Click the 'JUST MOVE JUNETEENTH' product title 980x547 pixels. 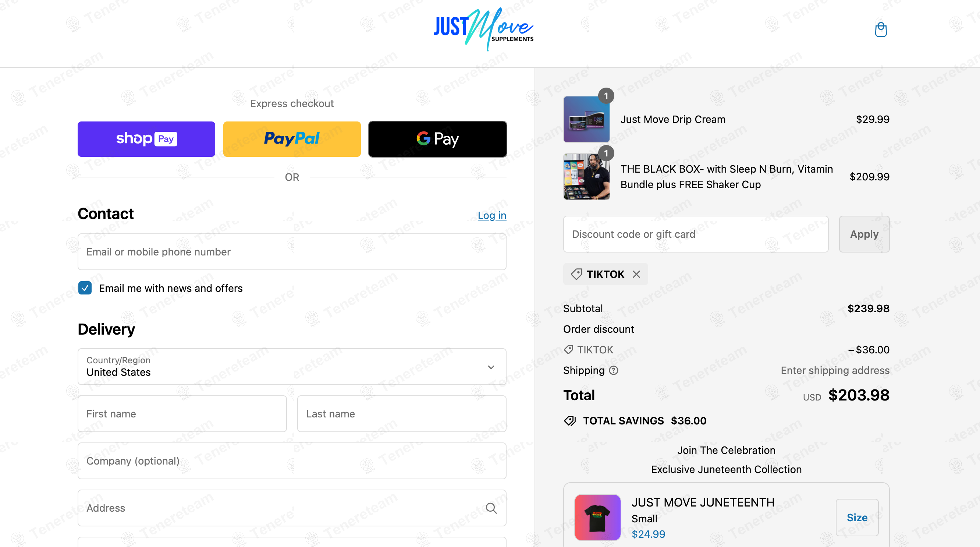click(x=703, y=502)
